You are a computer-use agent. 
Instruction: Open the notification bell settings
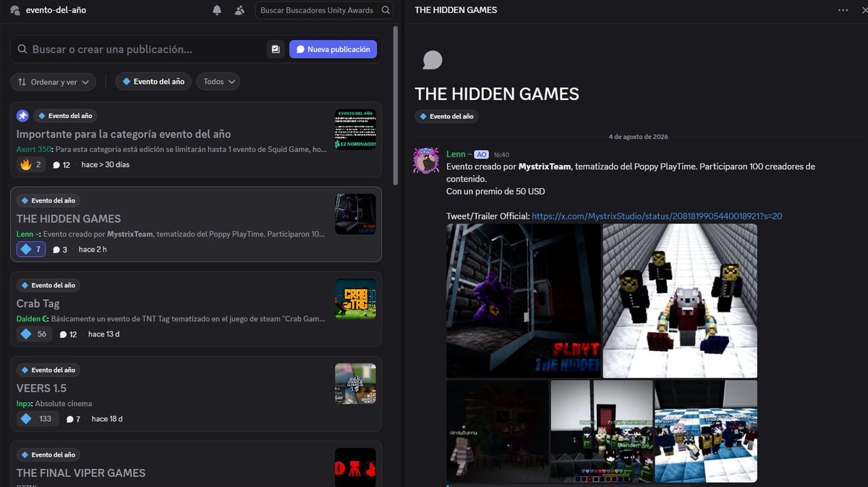(x=217, y=10)
